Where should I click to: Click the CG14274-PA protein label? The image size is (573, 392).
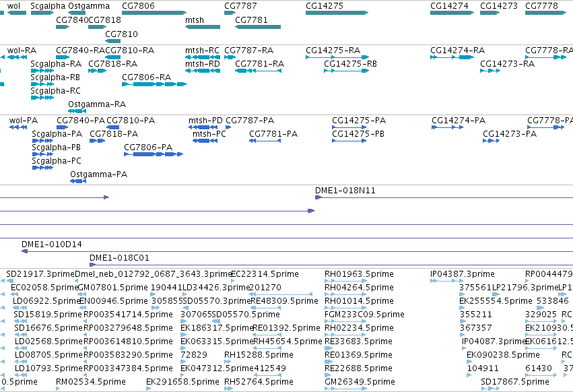tap(459, 121)
